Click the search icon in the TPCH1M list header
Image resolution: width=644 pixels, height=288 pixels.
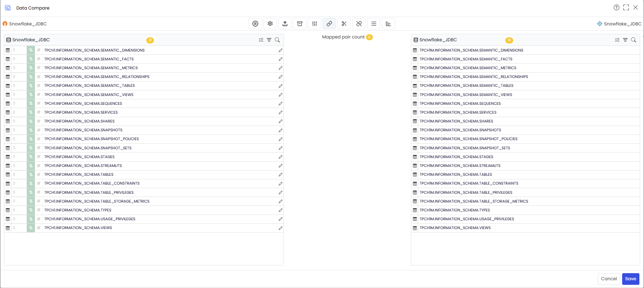pyautogui.click(x=633, y=40)
